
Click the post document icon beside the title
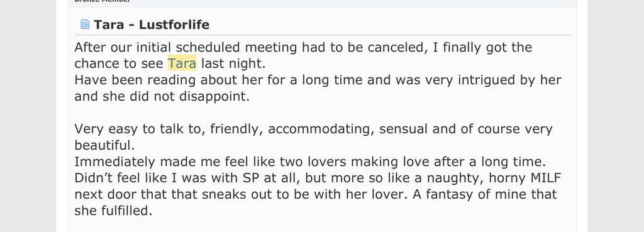click(85, 25)
